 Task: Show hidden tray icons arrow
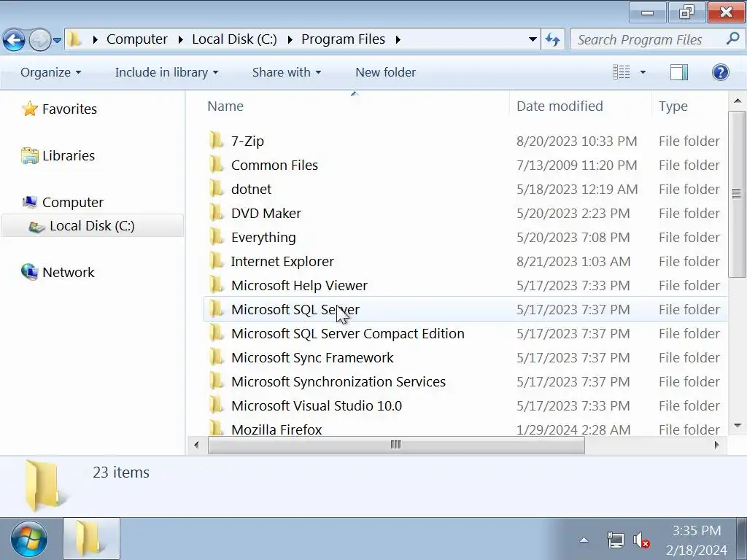[x=584, y=540]
